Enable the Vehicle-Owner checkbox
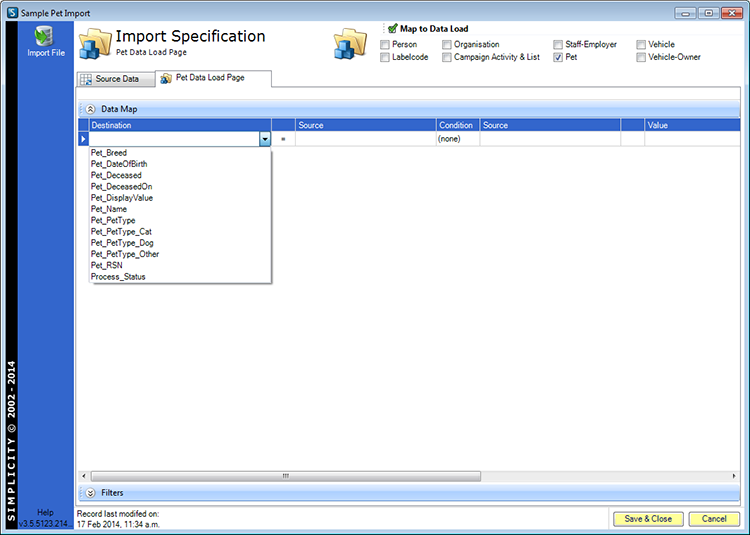The width and height of the screenshot is (750, 535). [640, 57]
